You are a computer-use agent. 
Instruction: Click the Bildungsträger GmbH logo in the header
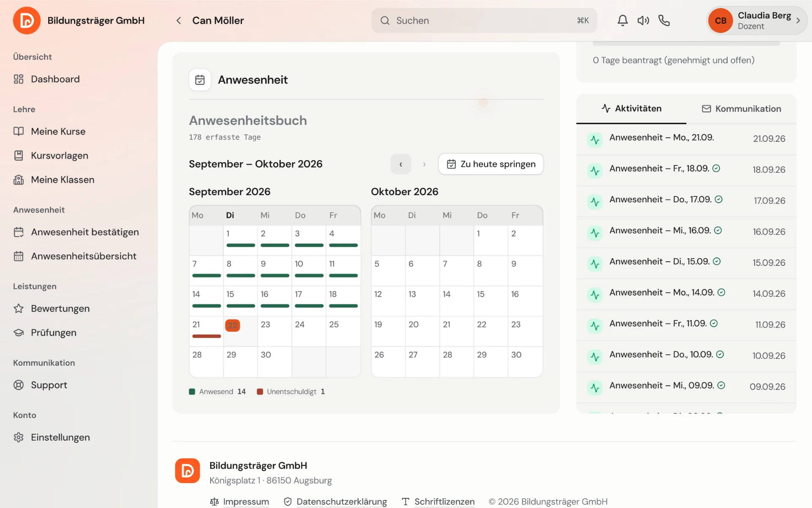point(27,20)
